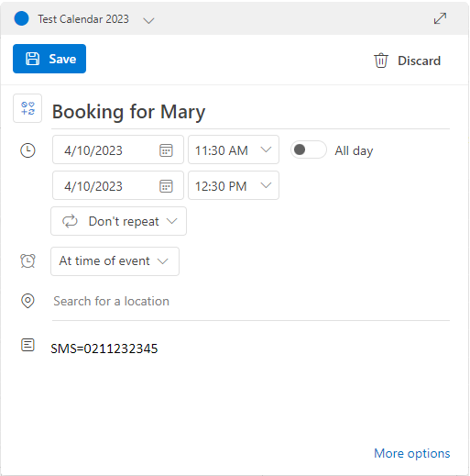The width and height of the screenshot is (470, 476).
Task: Expand event form with the diagonal arrows icon
Action: [440, 18]
